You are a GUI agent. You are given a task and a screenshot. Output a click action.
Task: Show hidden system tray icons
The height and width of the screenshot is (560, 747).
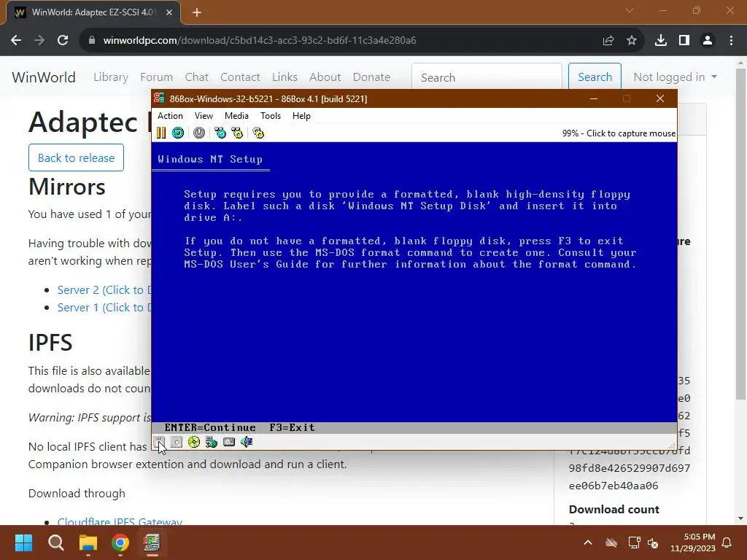point(588,542)
